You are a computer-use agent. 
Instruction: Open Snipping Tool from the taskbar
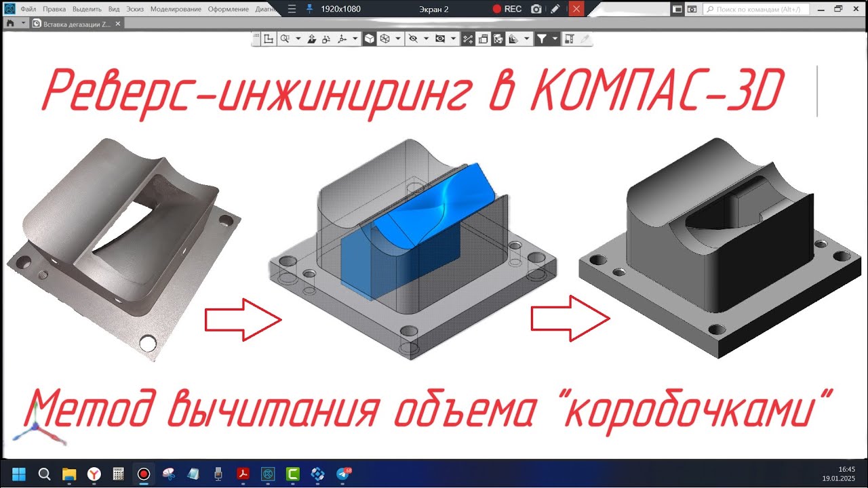[x=168, y=474]
